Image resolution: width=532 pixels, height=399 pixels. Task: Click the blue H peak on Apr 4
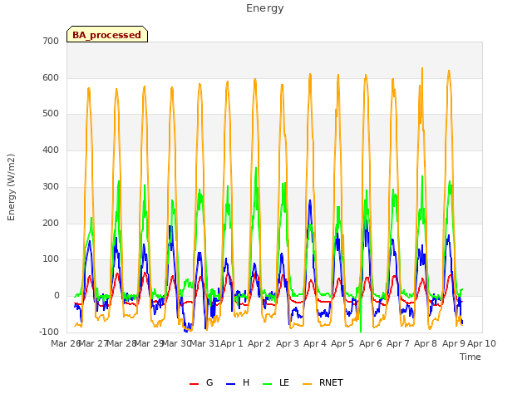point(310,201)
